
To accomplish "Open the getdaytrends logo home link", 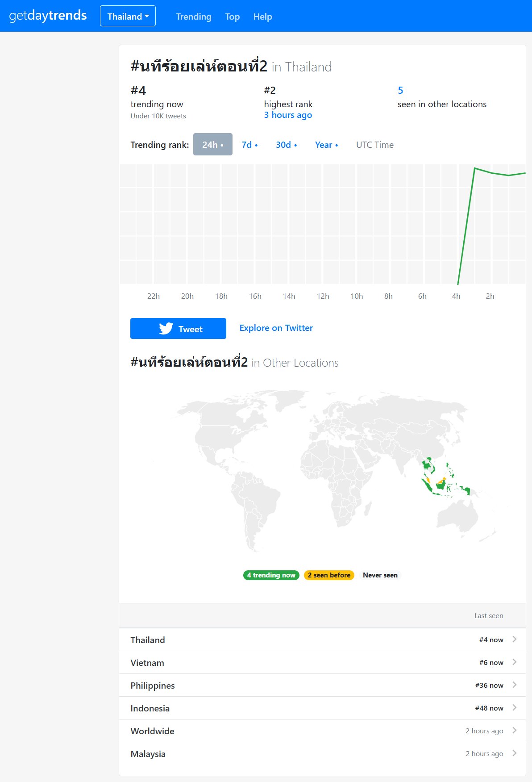I will [48, 16].
